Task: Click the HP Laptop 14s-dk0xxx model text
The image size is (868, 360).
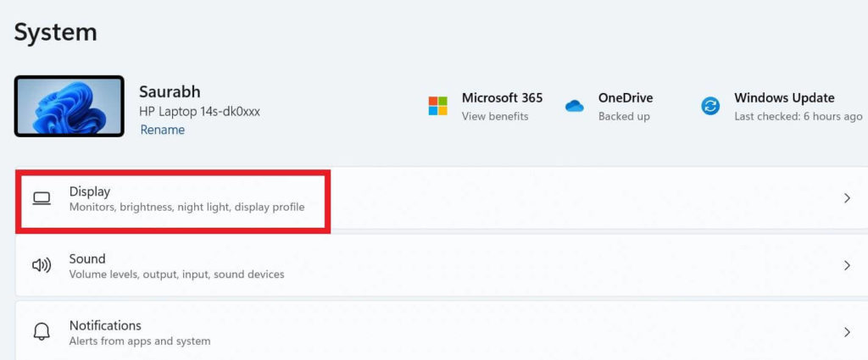Action: click(x=199, y=111)
